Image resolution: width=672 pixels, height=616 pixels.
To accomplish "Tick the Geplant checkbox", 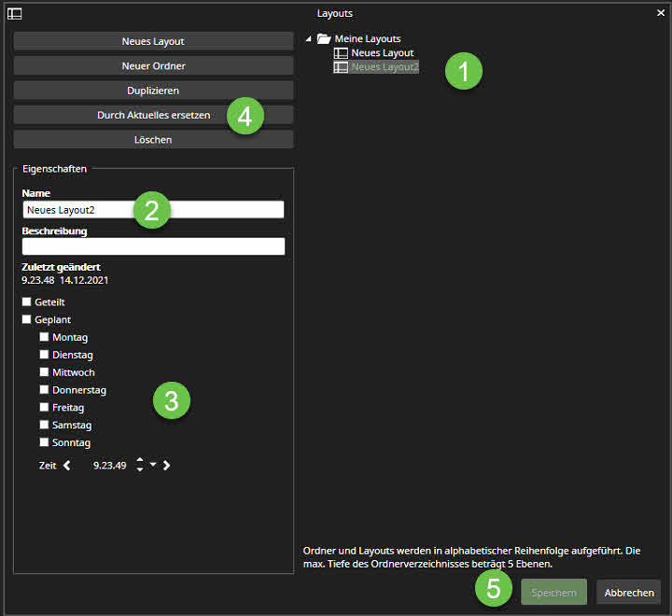I will (27, 320).
